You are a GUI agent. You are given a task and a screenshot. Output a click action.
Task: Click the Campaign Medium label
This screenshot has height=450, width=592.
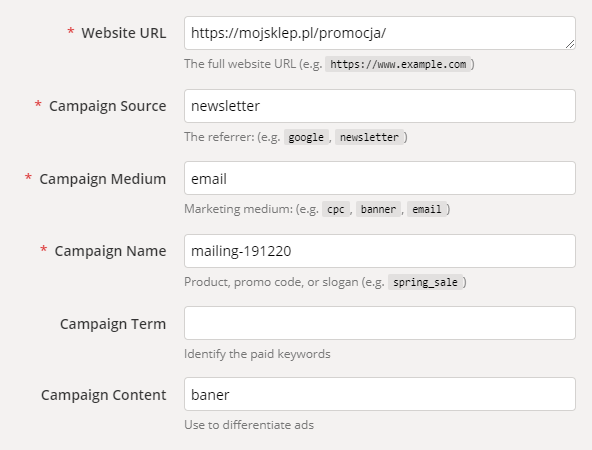tap(103, 179)
